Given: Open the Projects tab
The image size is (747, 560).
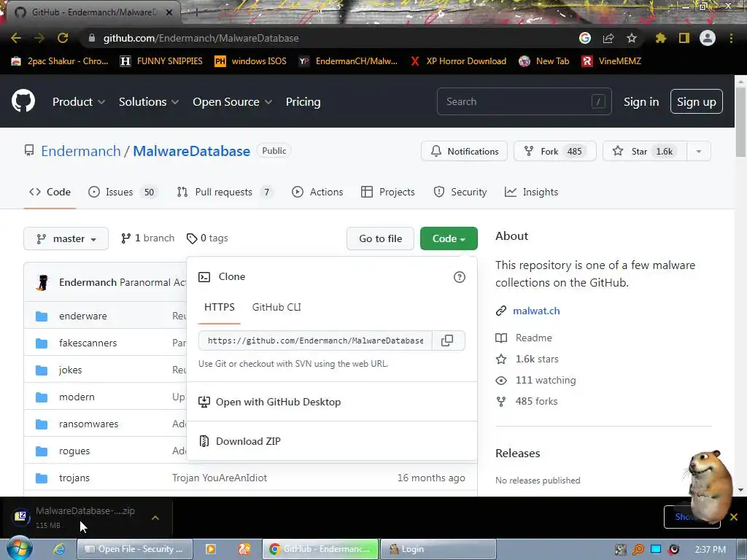Looking at the screenshot, I should coord(388,192).
